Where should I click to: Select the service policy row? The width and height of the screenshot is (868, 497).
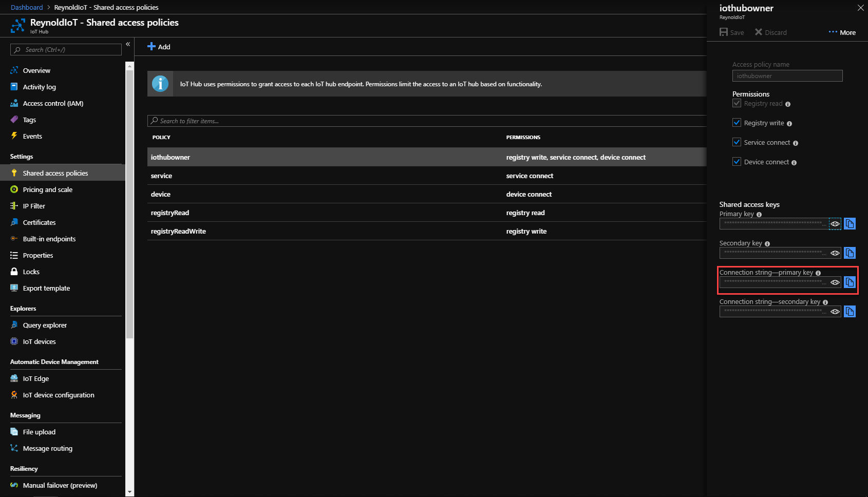pos(161,175)
